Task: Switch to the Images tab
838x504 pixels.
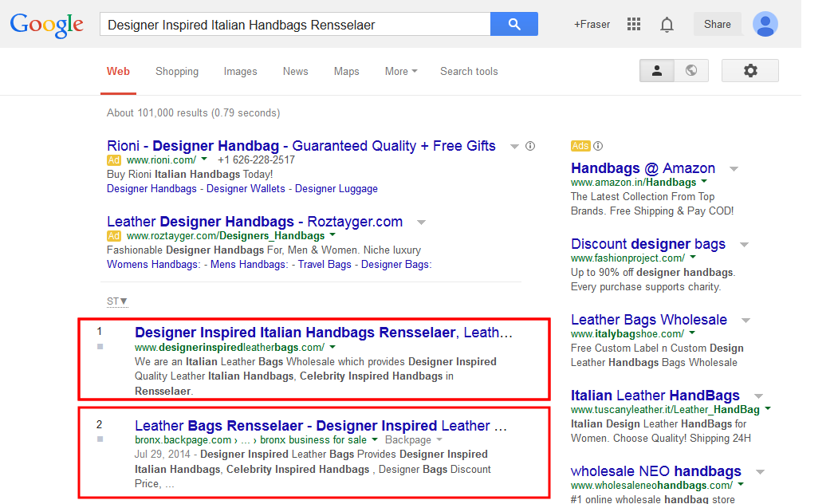Action: click(x=240, y=72)
